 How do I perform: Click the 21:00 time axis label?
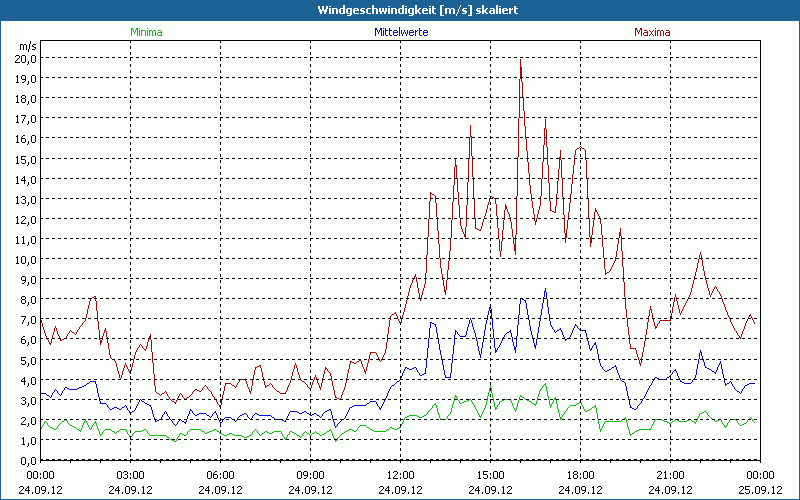(670, 474)
